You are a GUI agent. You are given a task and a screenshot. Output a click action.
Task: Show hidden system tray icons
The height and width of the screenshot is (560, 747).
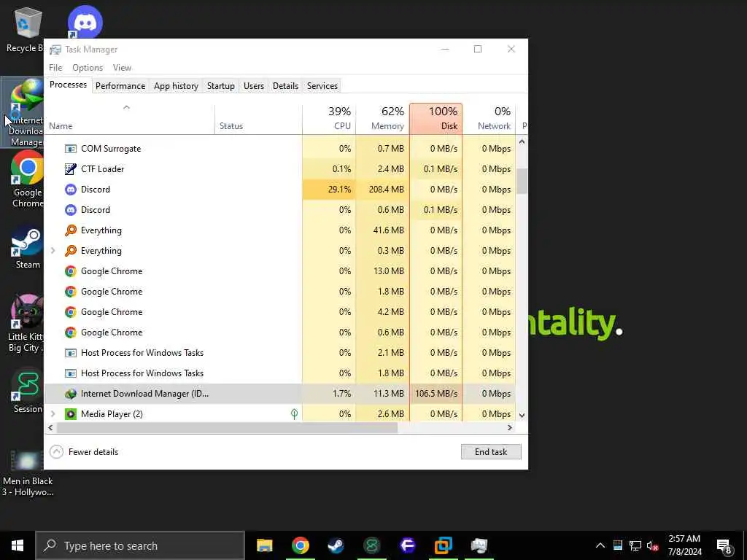coord(600,545)
